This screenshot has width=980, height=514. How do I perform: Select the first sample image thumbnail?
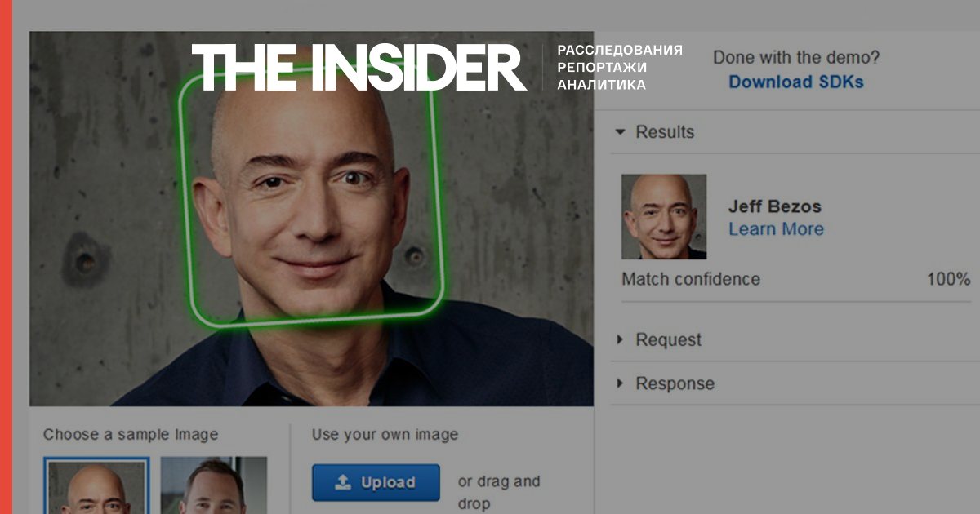pos(97,485)
